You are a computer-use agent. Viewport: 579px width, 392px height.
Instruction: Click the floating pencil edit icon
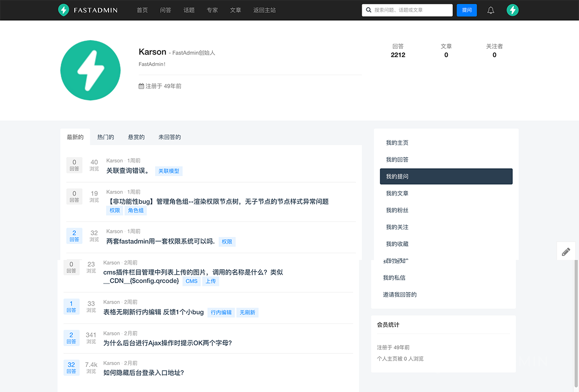click(x=566, y=251)
